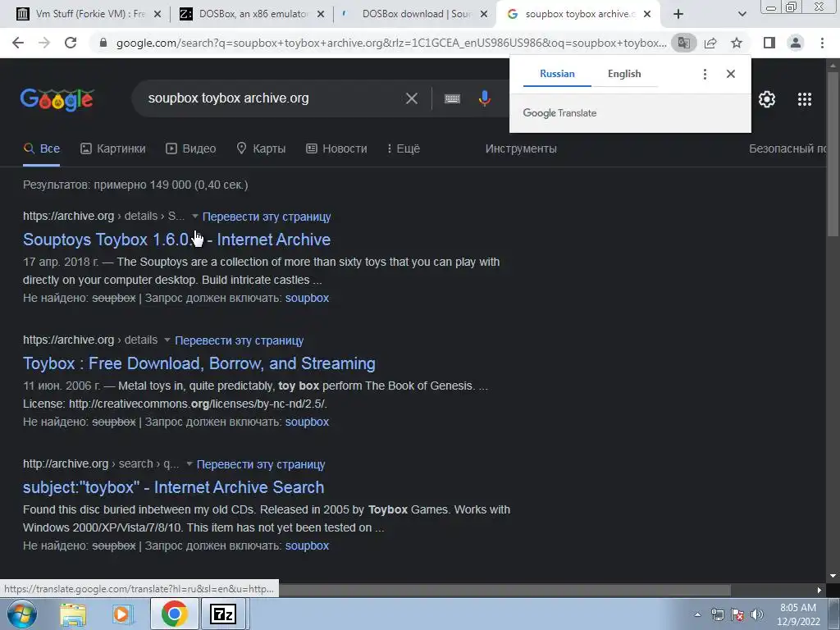The width and height of the screenshot is (840, 630).
Task: Click the Безопасный поиск SafeSearch label
Action: pyautogui.click(x=787, y=148)
